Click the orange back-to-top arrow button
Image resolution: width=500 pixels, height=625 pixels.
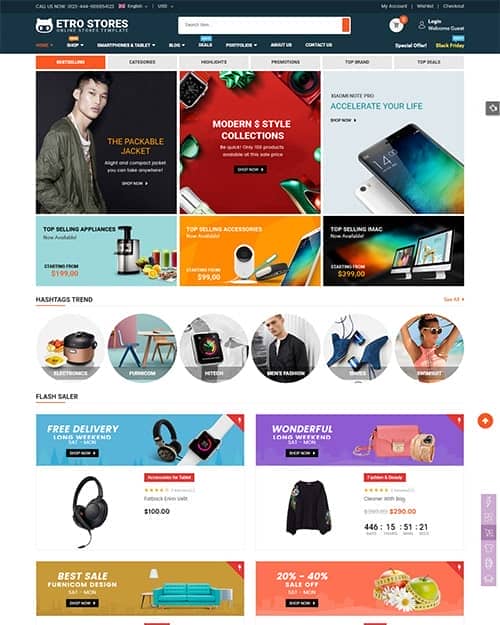(x=485, y=421)
